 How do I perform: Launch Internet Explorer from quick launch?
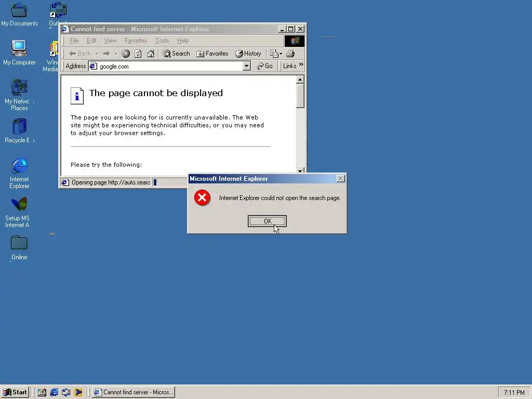[54, 392]
